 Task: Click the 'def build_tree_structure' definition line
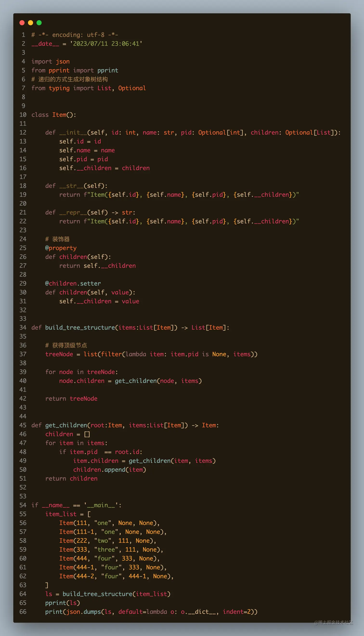[130, 328]
